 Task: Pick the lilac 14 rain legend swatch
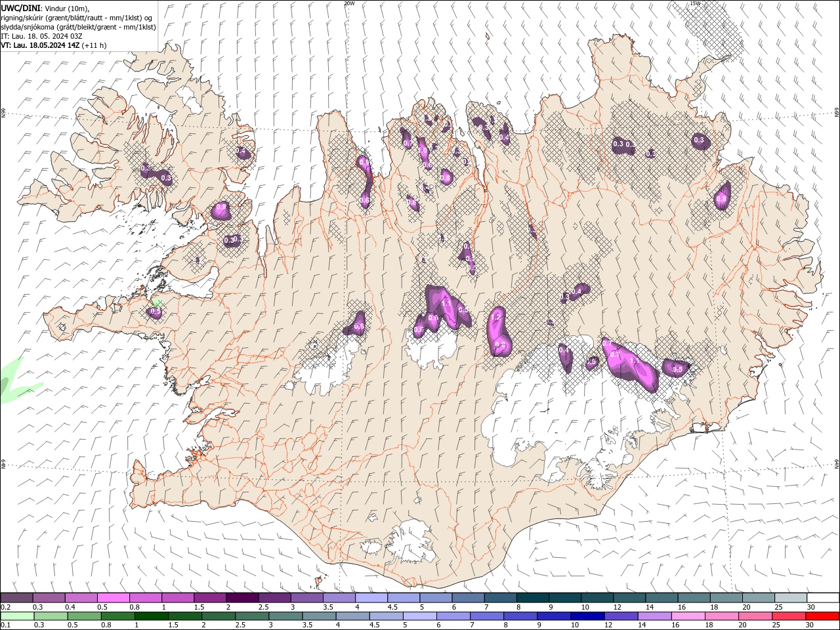(655, 616)
